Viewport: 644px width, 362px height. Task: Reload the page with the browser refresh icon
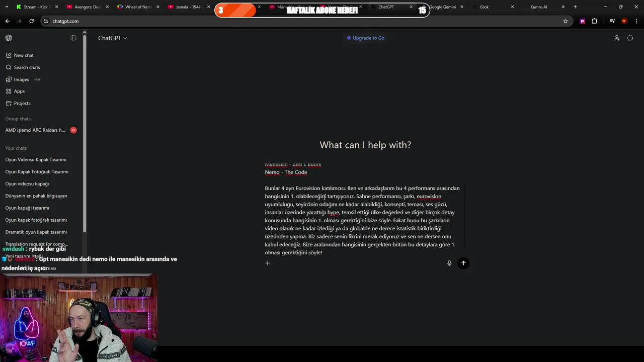tap(31, 21)
